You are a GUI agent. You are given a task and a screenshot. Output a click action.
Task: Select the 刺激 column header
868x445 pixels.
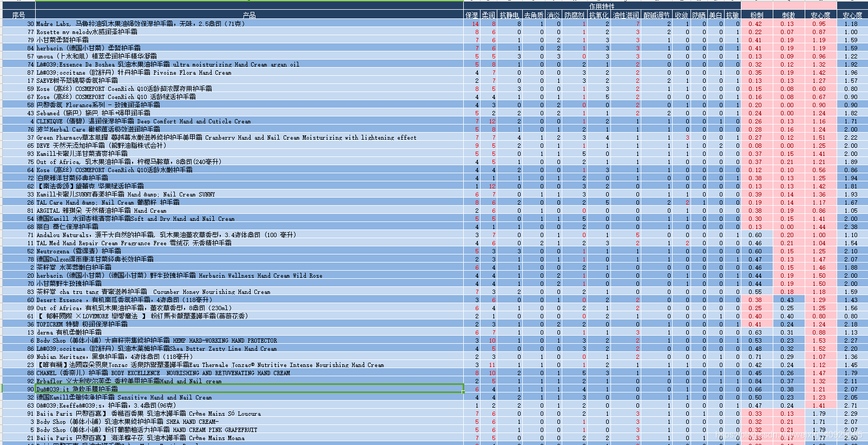789,15
